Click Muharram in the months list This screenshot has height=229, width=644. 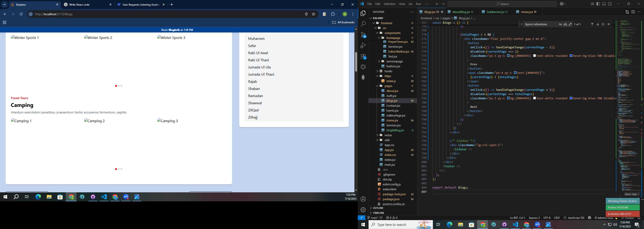click(256, 38)
